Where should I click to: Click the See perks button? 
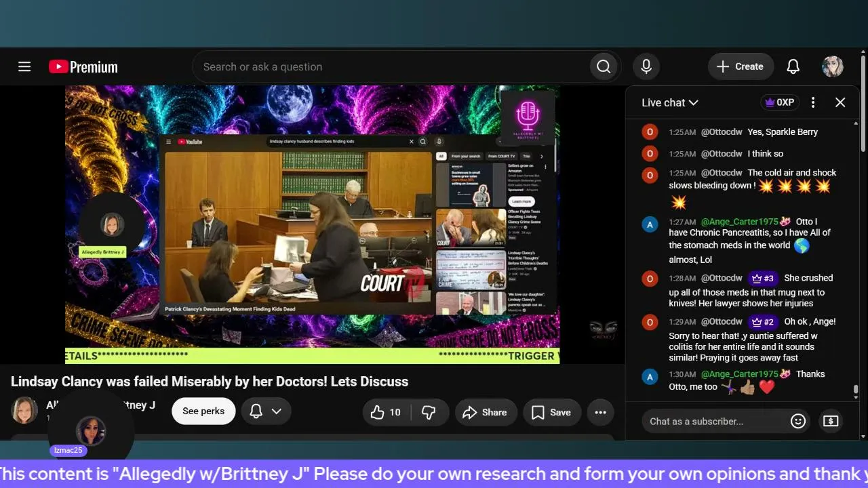[203, 411]
